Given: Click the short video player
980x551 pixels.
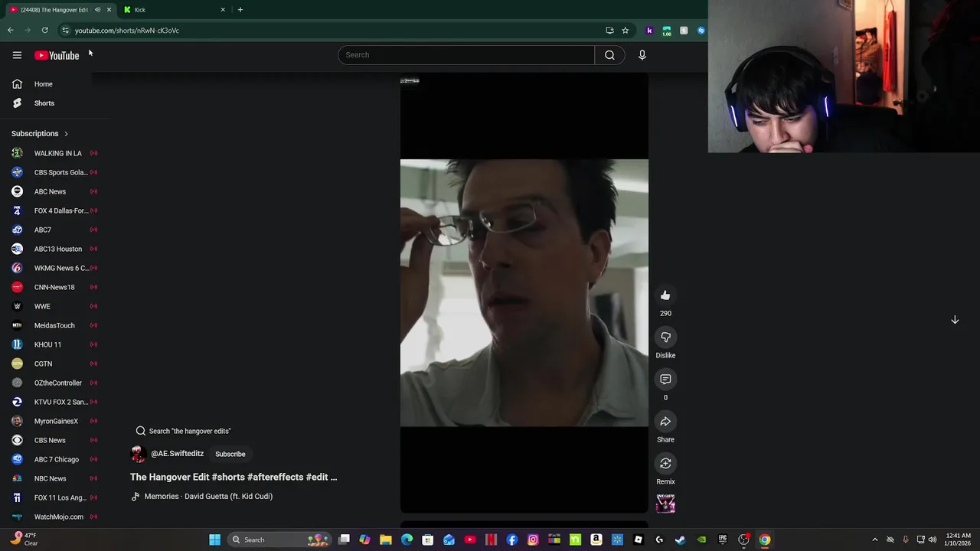Looking at the screenshot, I should point(524,292).
